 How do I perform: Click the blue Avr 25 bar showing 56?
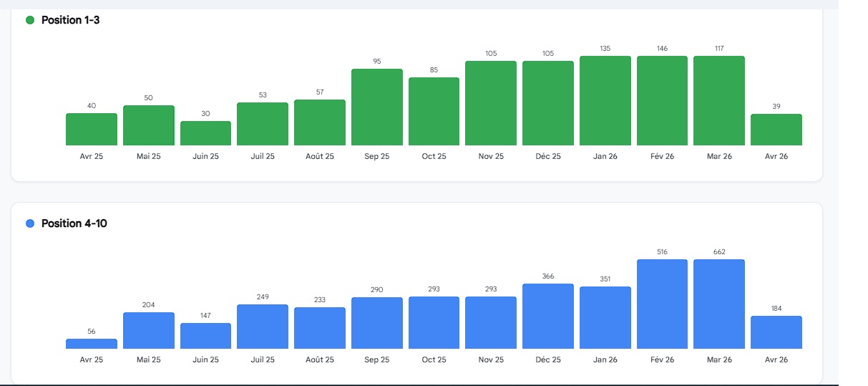(x=92, y=344)
